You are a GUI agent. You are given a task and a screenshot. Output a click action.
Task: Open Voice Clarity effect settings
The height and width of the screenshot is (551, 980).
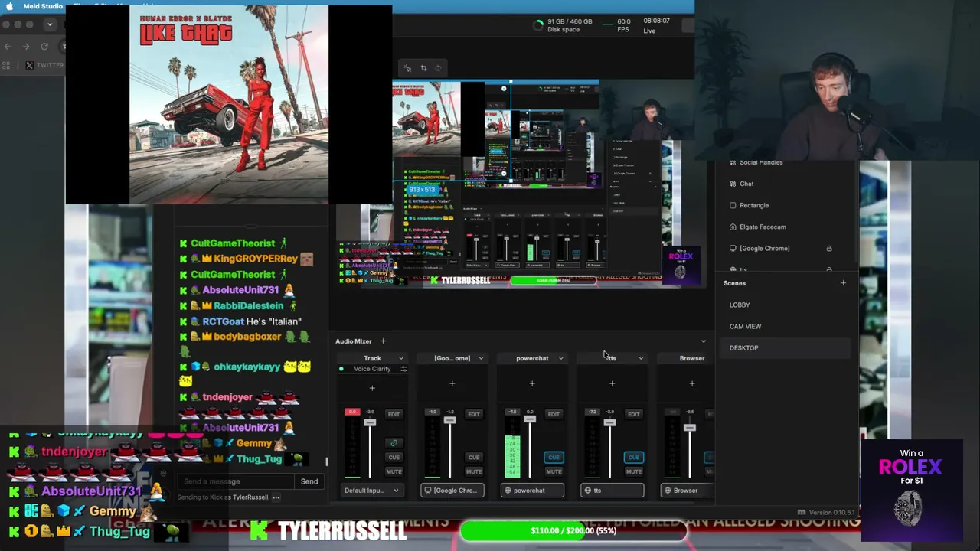pos(403,369)
